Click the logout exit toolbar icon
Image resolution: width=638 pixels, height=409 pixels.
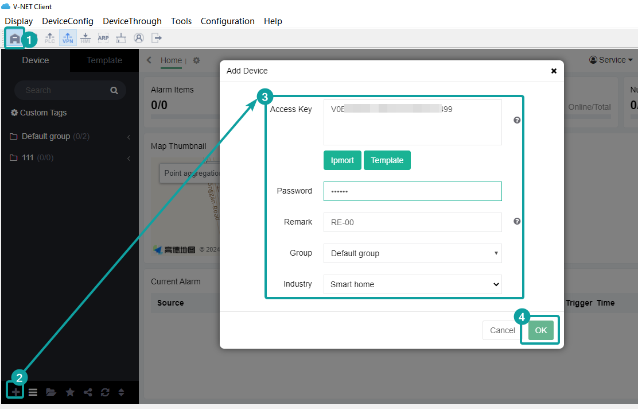coord(156,39)
